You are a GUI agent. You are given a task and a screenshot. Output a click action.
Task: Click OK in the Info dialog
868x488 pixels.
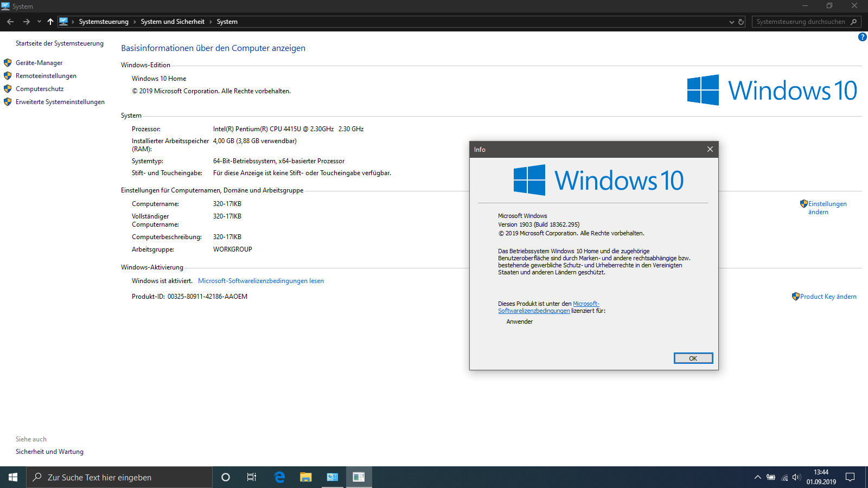[x=693, y=358]
